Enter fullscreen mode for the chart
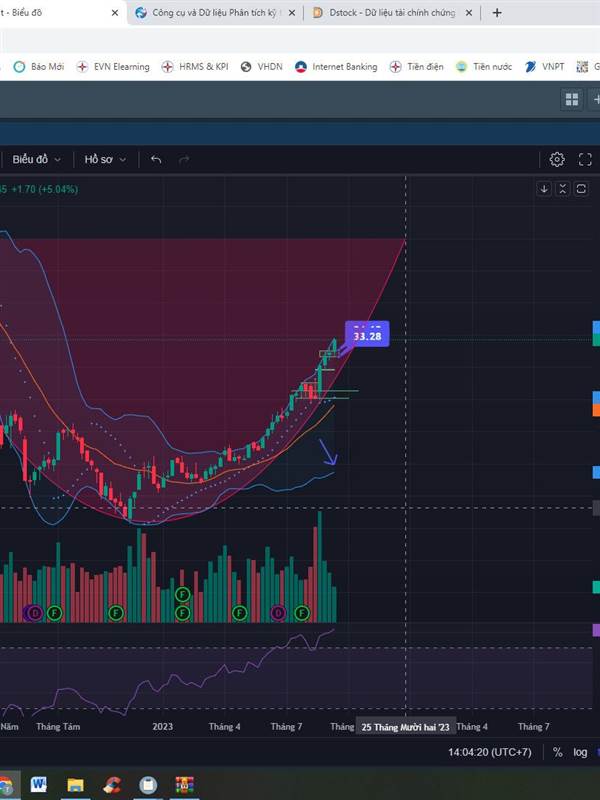Image resolution: width=600 pixels, height=800 pixels. (585, 160)
